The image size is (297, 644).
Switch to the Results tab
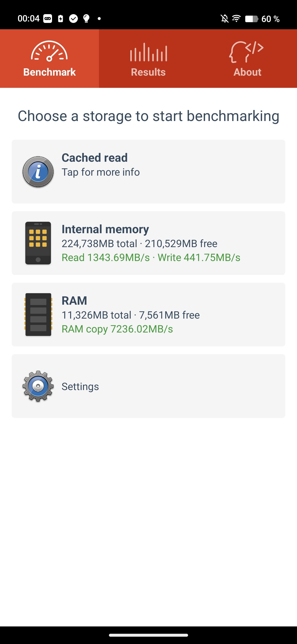click(148, 72)
